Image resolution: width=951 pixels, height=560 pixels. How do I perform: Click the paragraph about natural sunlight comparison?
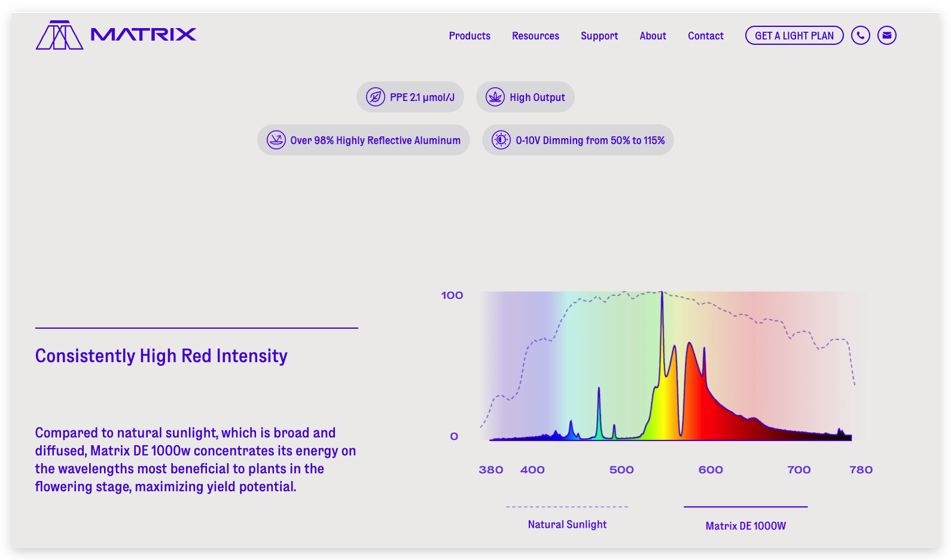coord(196,460)
